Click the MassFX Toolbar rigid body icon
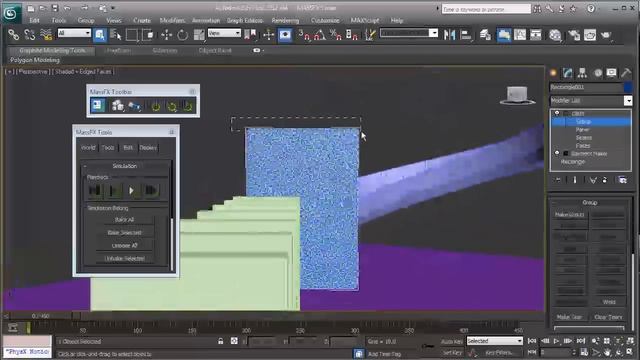Image resolution: width=640 pixels, height=360 pixels. [118, 106]
